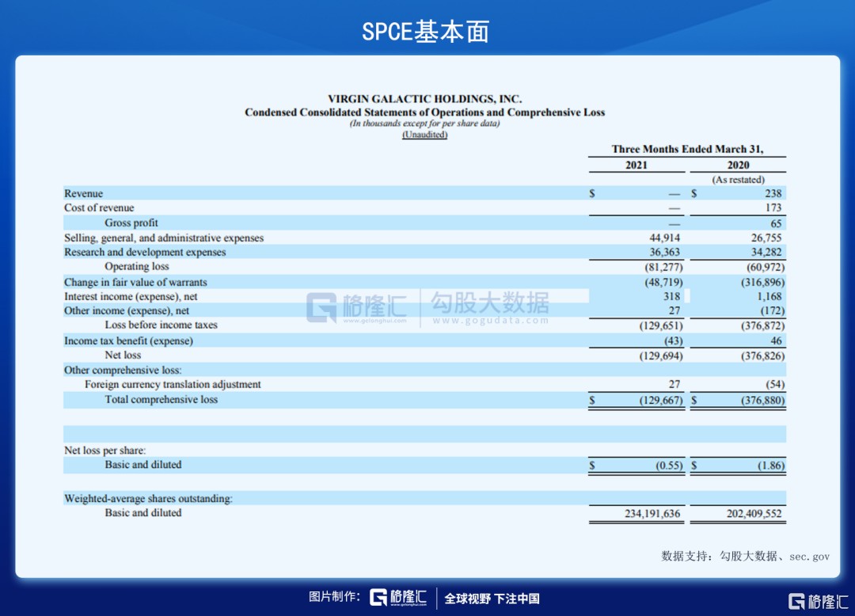Click the www.gogudata.com watermark URL
This screenshot has height=616, width=855.
click(490, 321)
